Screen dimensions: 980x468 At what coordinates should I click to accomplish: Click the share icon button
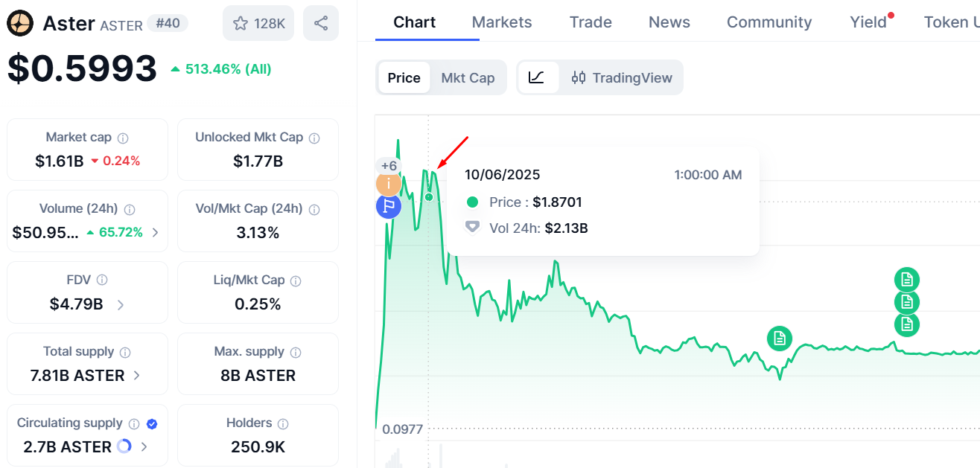321,23
